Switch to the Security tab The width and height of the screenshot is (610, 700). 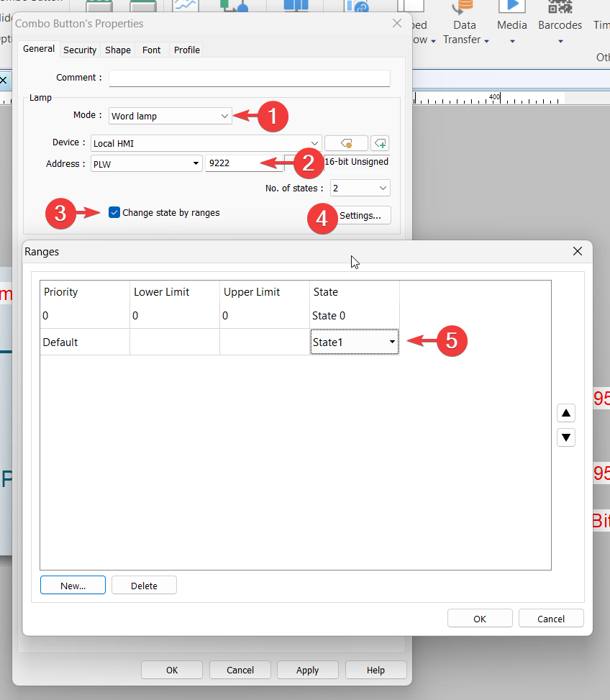[x=80, y=50]
